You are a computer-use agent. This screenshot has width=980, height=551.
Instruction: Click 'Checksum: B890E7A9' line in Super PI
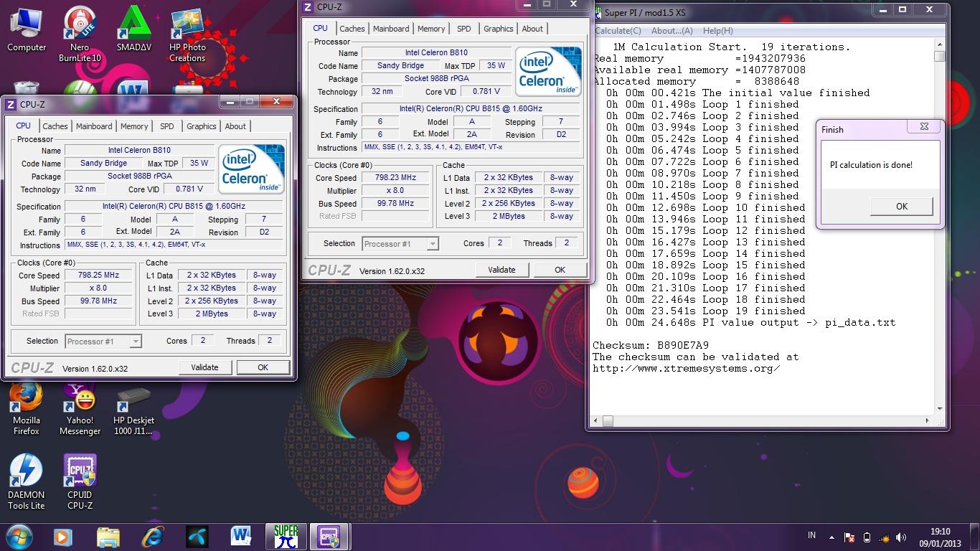(651, 346)
